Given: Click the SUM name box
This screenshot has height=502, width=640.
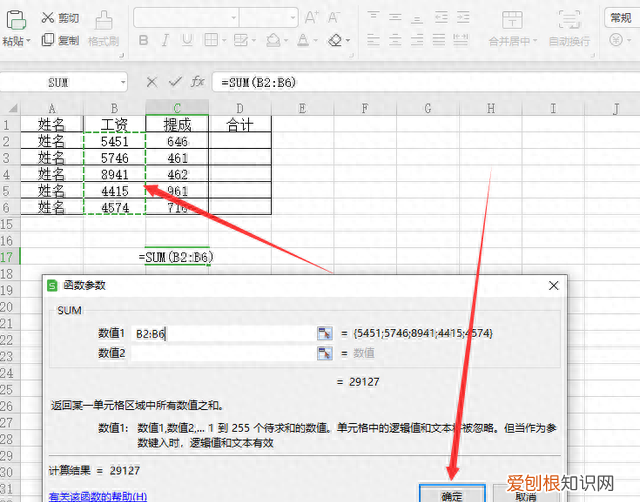Looking at the screenshot, I should [59, 82].
